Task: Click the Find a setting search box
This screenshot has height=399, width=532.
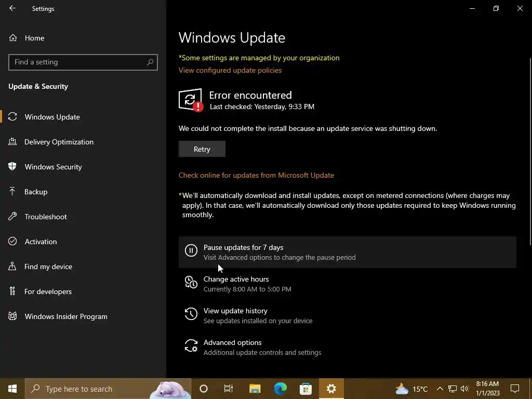Action: tap(83, 62)
